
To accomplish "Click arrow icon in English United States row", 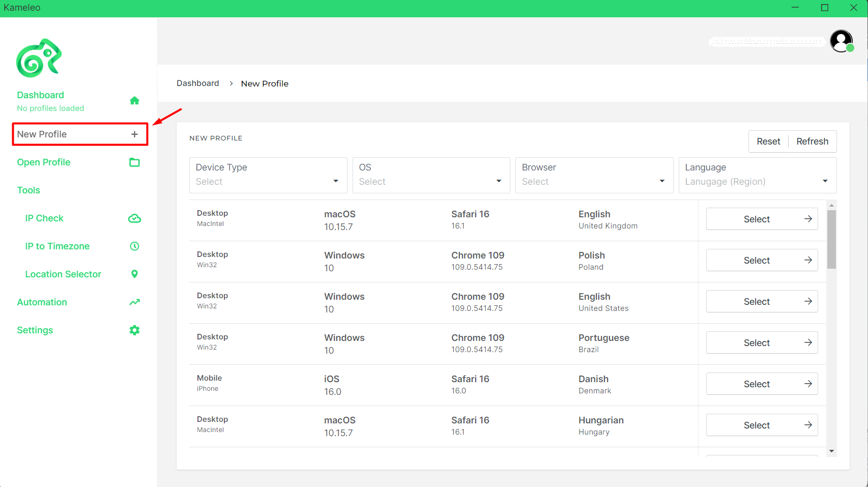I will (808, 301).
